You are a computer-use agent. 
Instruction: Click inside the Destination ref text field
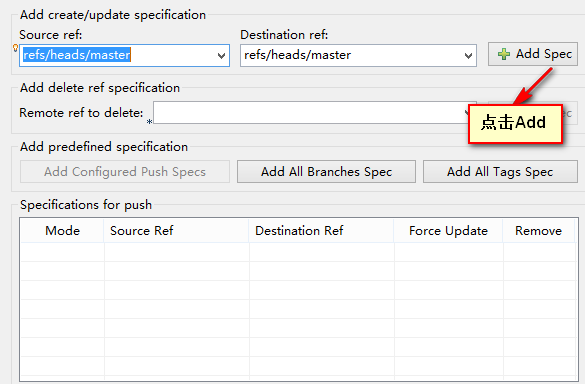[x=351, y=56]
